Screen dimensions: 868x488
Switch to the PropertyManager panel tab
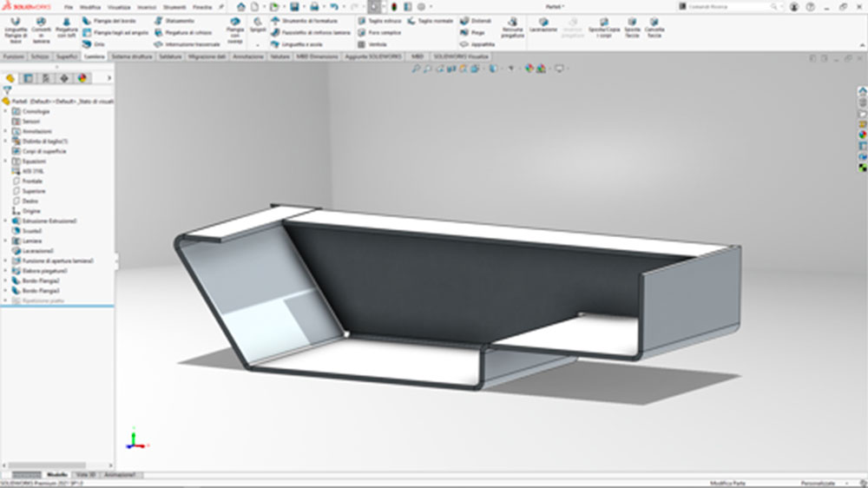click(29, 78)
